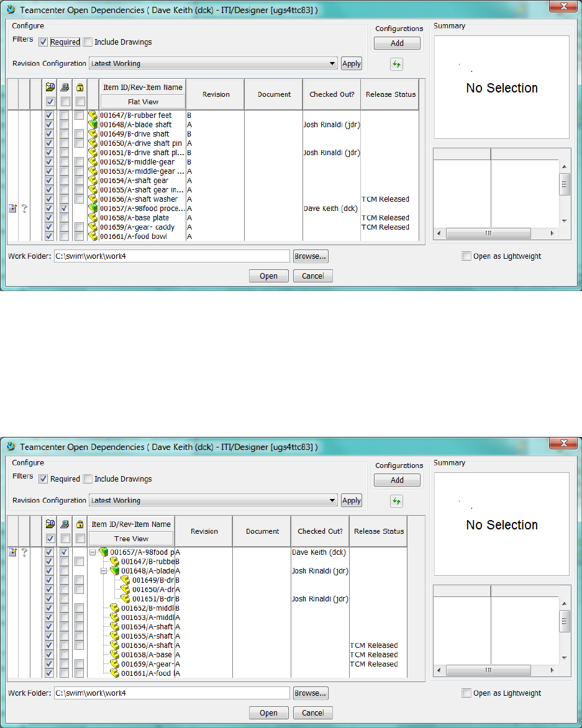The height and width of the screenshot is (728, 582).
Task: Click the part icon of 001656/A-shaft washer flat row
Action: pyautogui.click(x=93, y=199)
